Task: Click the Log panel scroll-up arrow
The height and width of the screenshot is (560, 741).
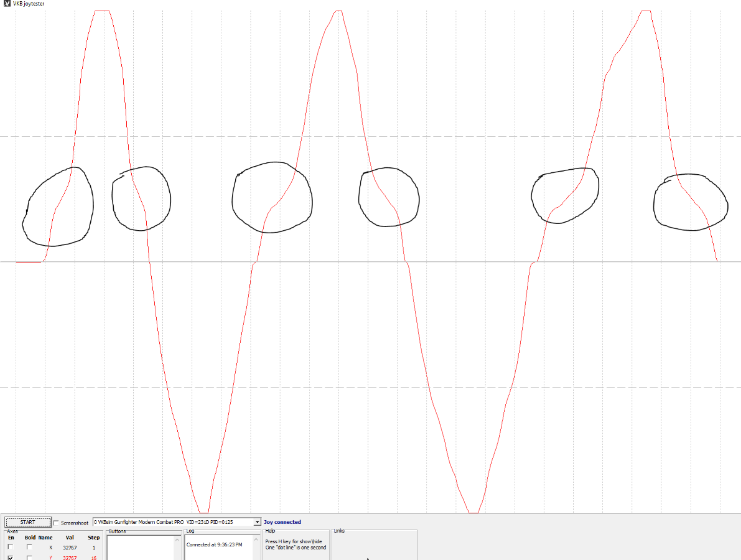Action: click(255, 539)
